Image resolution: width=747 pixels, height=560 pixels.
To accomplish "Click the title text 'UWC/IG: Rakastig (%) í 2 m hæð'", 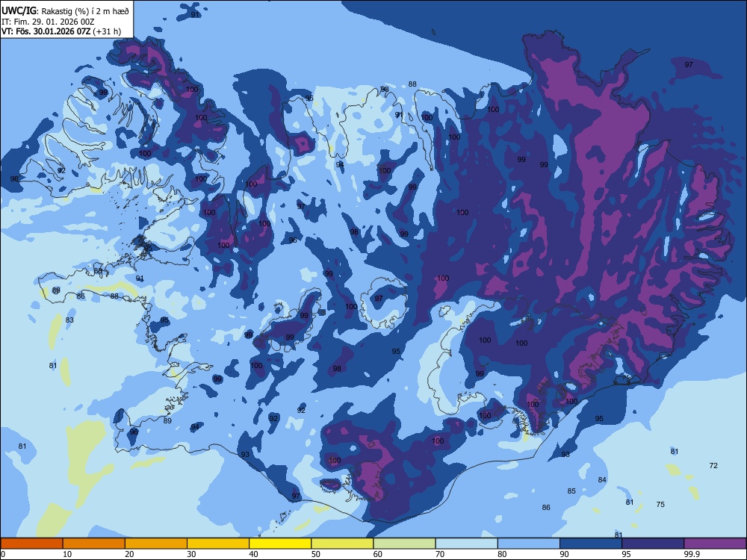I will pos(65,10).
